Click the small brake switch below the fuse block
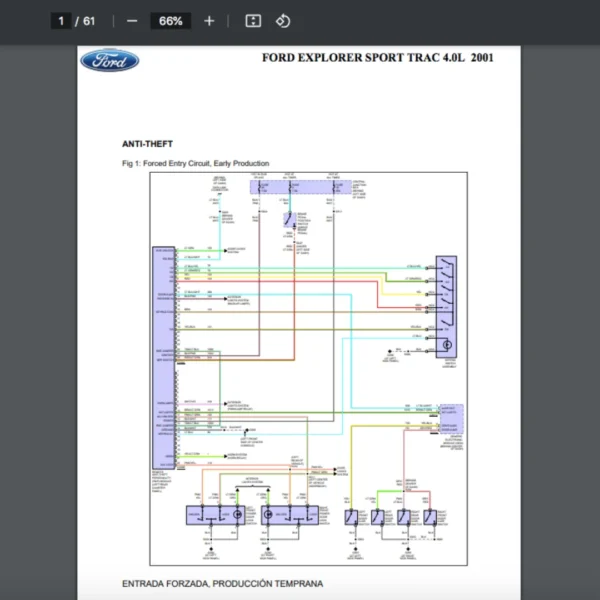Image resolution: width=600 pixels, height=600 pixels. click(289, 221)
